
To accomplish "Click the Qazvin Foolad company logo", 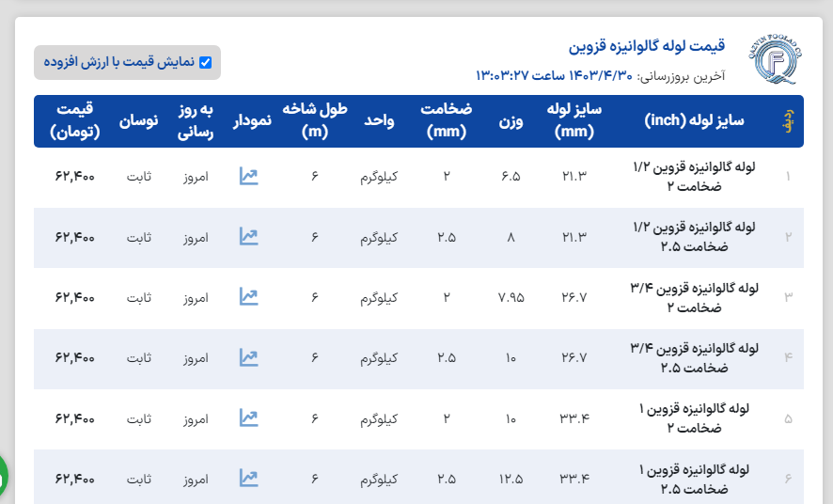I will point(777,58).
